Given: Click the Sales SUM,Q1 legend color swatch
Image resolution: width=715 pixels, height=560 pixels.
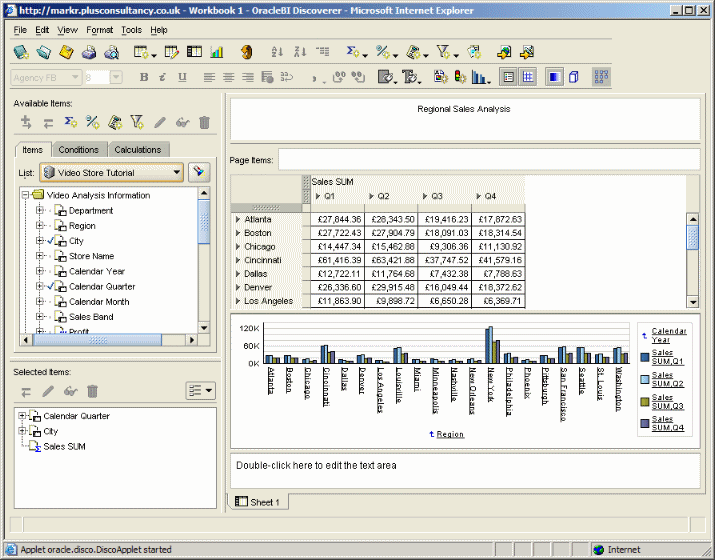Looking at the screenshot, I should 643,357.
